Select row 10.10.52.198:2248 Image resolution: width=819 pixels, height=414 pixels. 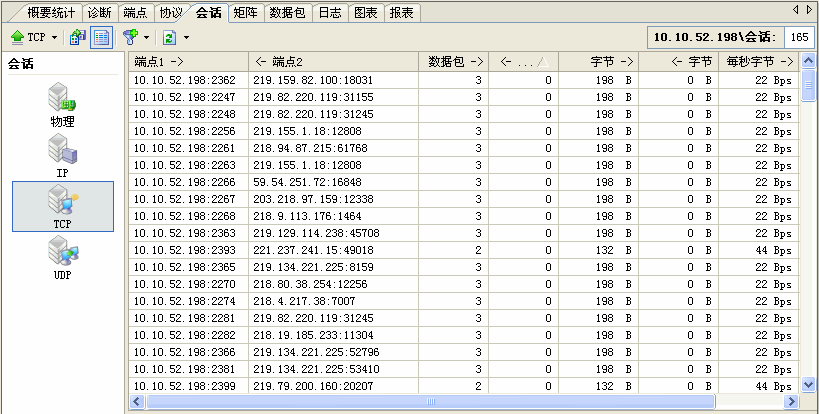coord(464,114)
